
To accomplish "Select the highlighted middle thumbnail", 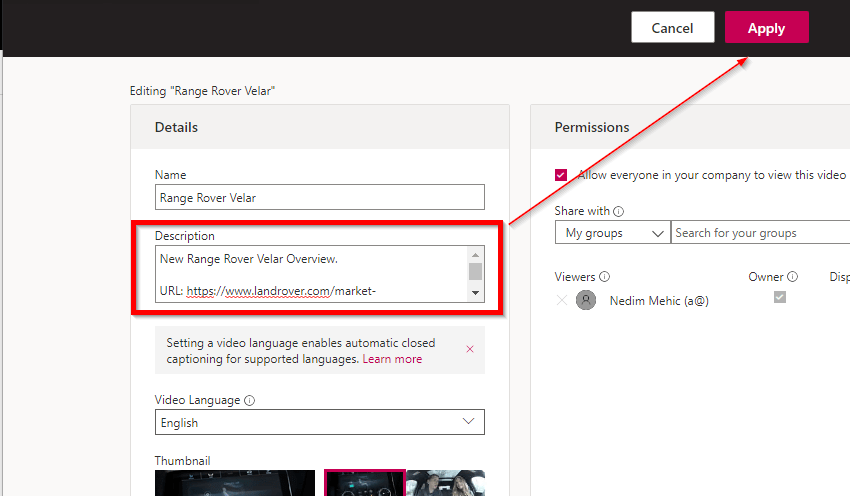I will pyautogui.click(x=364, y=483).
